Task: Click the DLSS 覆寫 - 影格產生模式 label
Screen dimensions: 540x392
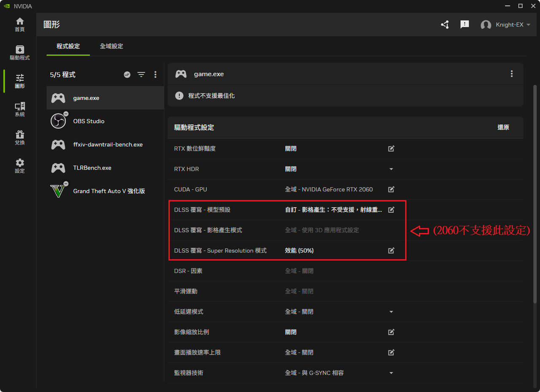Action: pos(208,230)
